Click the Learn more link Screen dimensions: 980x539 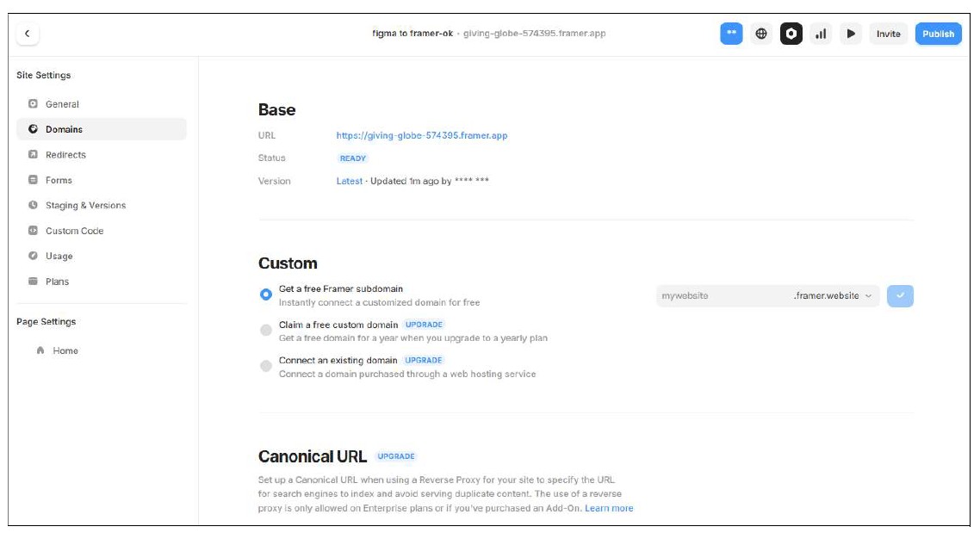609,509
